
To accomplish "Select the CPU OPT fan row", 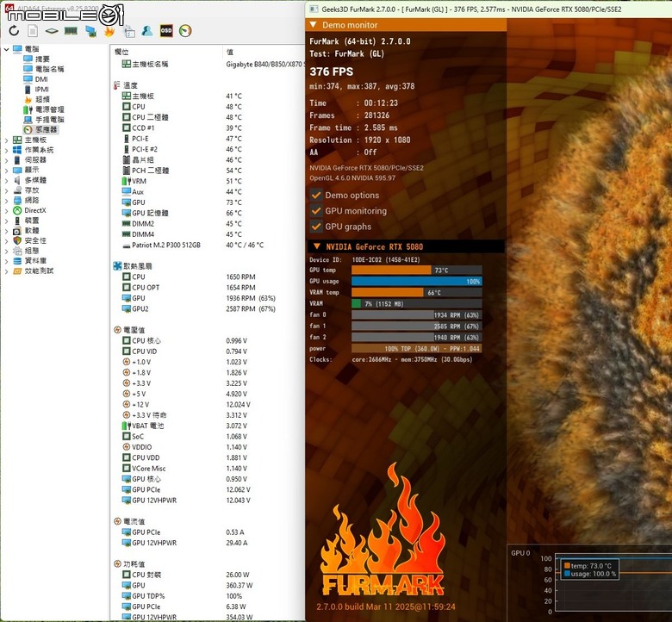I will tap(208, 287).
